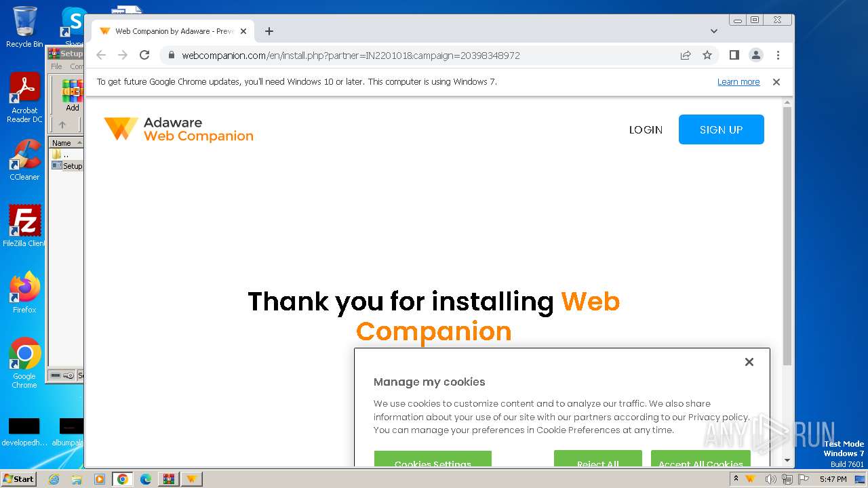Open Chrome three-dot menu
The image size is (868, 488).
(x=778, y=55)
